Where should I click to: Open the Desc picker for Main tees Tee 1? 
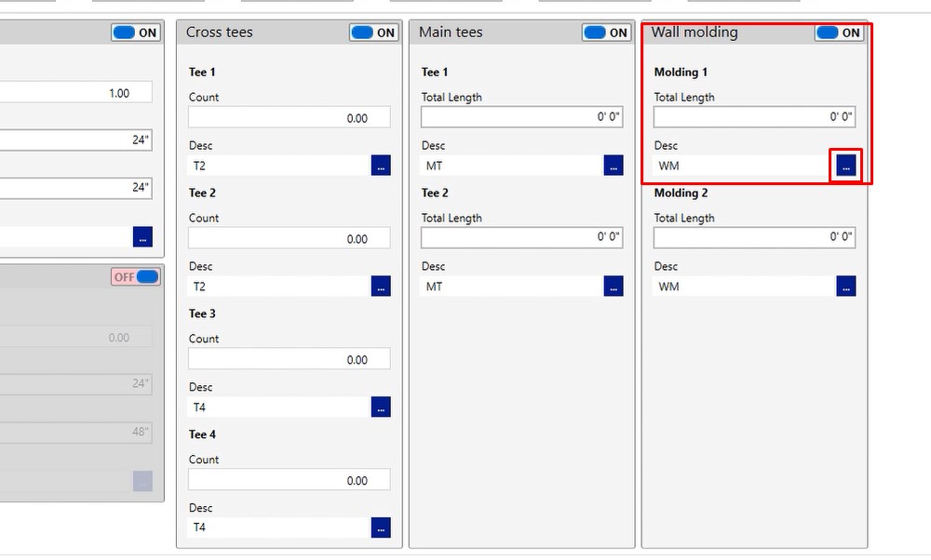614,166
